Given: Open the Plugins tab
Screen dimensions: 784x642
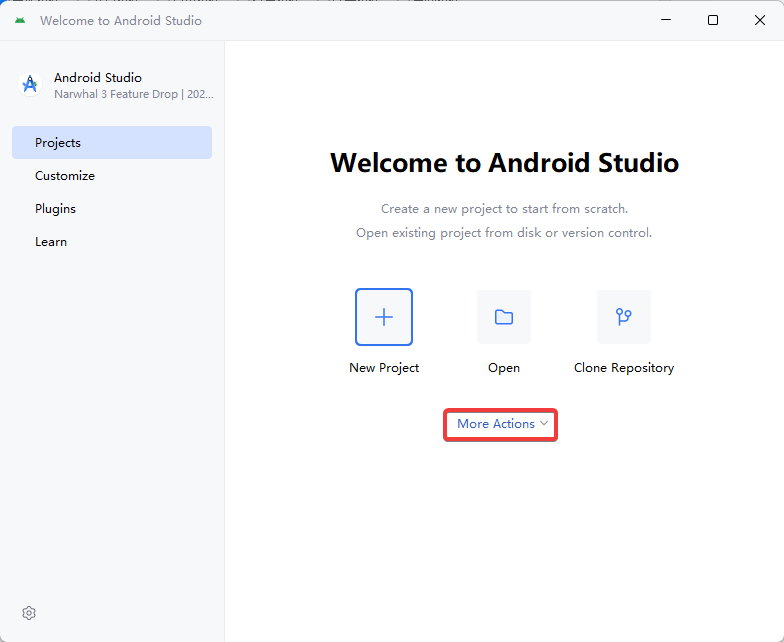Looking at the screenshot, I should click(x=112, y=208).
